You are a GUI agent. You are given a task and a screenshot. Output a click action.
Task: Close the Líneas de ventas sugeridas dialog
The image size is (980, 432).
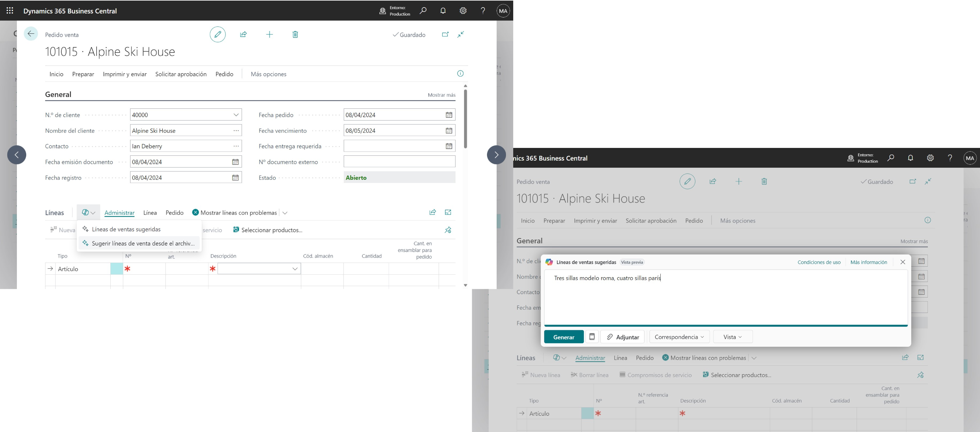point(903,262)
